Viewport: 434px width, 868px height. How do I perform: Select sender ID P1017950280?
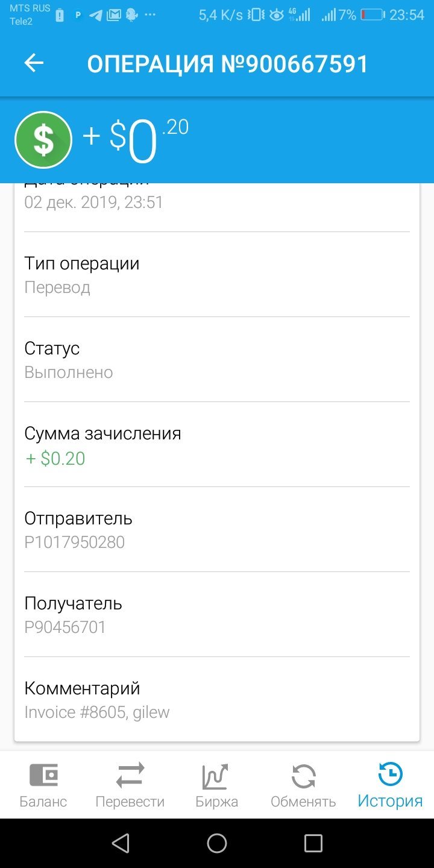pyautogui.click(x=75, y=542)
